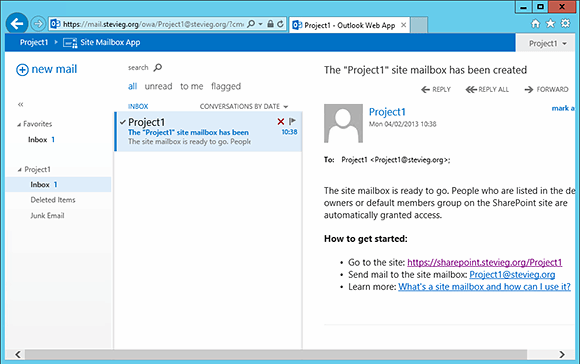Open the sharepoint.stevieg.org/Project1 link

485,263
